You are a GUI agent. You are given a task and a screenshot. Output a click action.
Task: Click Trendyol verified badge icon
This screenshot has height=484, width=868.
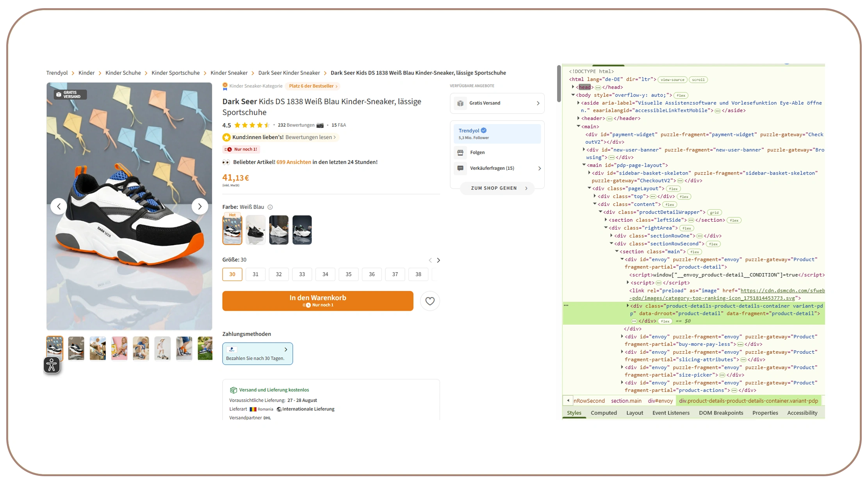(x=483, y=130)
